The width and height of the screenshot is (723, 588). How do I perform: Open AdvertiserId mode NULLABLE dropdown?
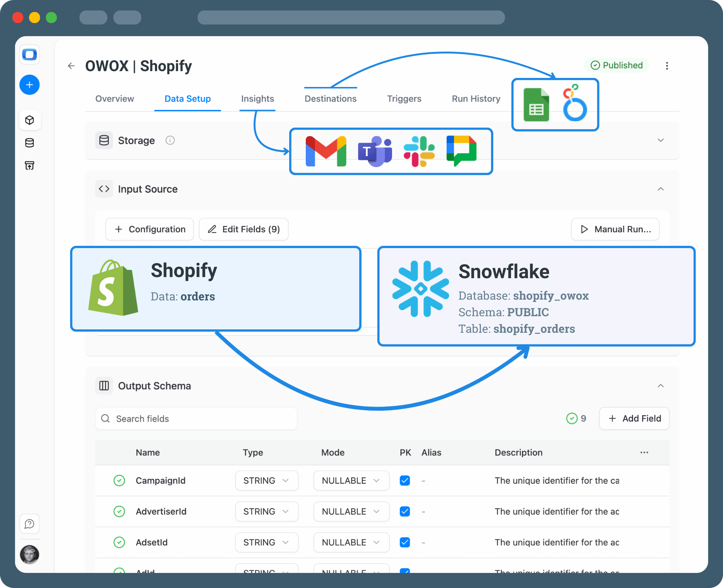351,512
